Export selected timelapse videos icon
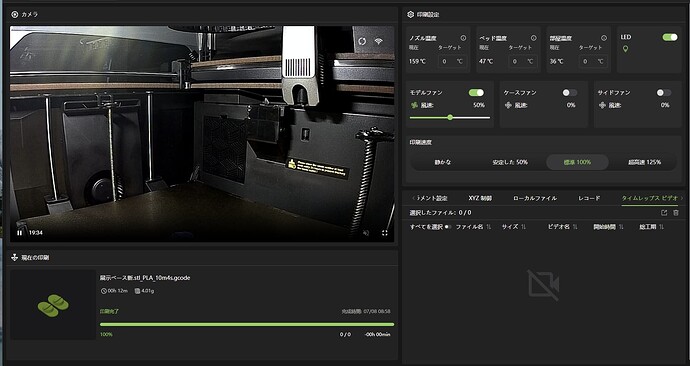 point(664,212)
